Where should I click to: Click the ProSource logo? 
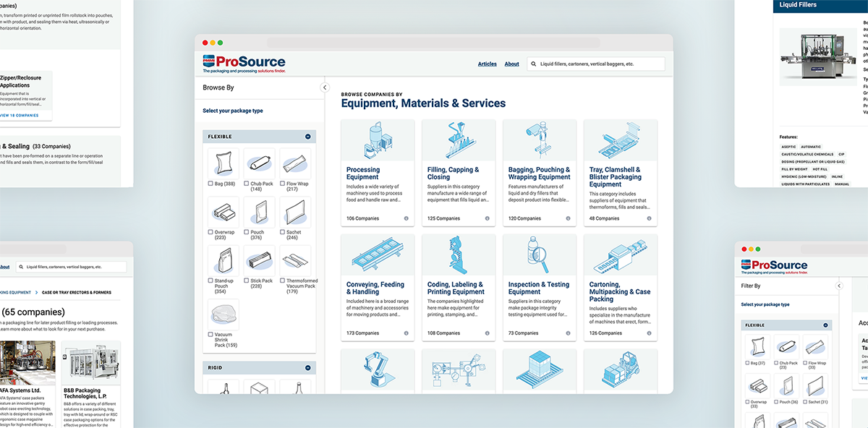(244, 64)
